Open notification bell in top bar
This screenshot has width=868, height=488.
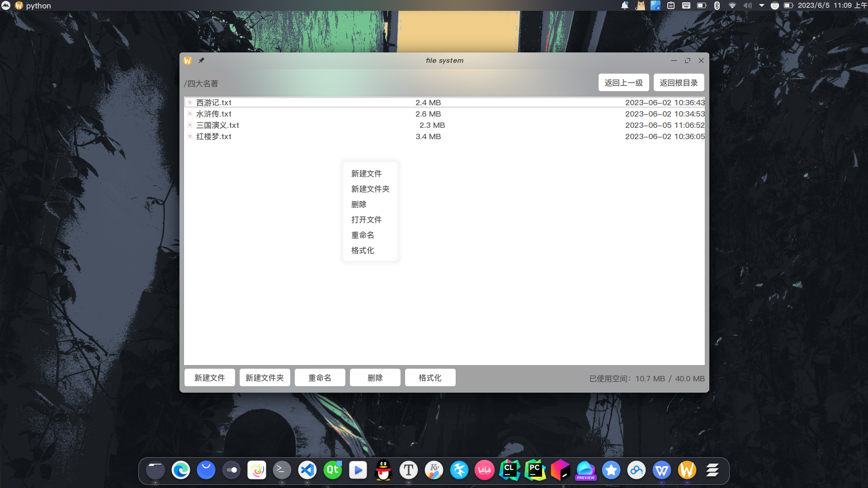tap(625, 5)
